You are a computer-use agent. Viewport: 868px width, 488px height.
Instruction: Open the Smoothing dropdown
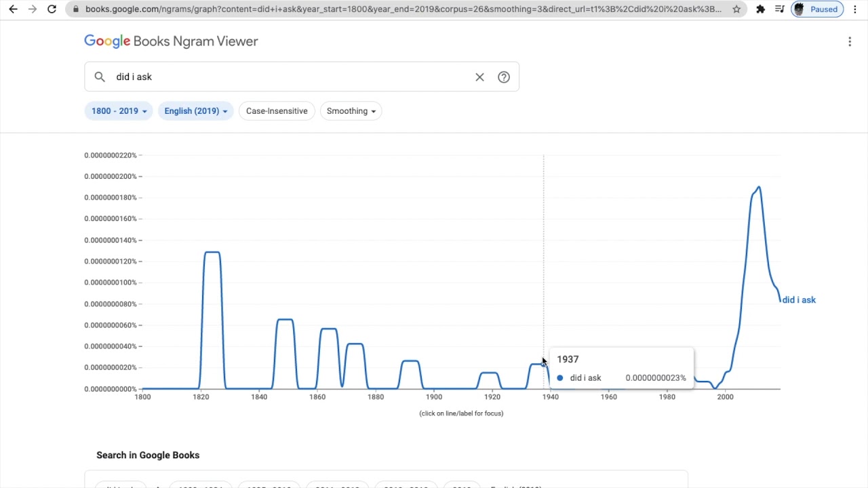351,111
